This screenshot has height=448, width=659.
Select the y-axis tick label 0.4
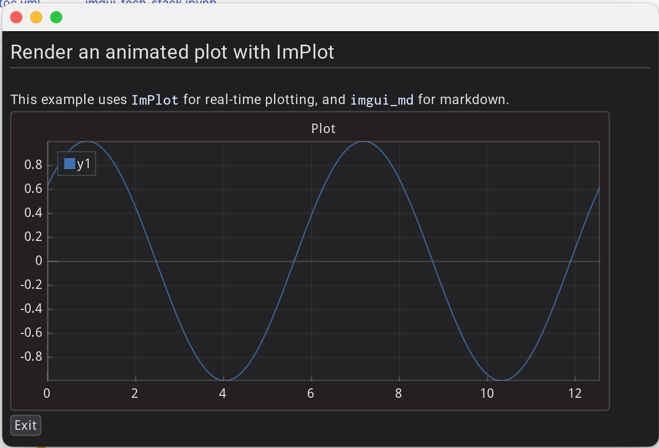33,212
